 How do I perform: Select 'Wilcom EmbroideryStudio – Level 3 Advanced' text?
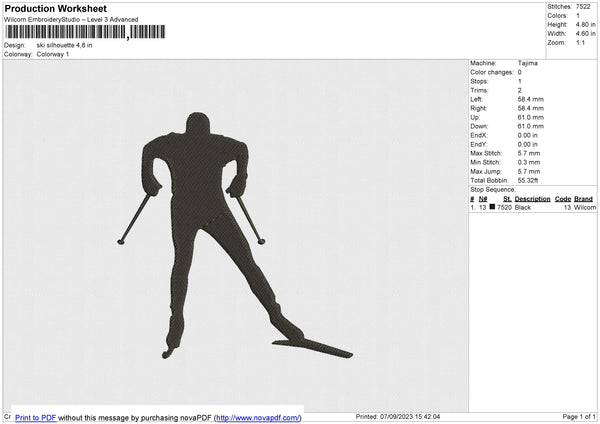coord(71,20)
